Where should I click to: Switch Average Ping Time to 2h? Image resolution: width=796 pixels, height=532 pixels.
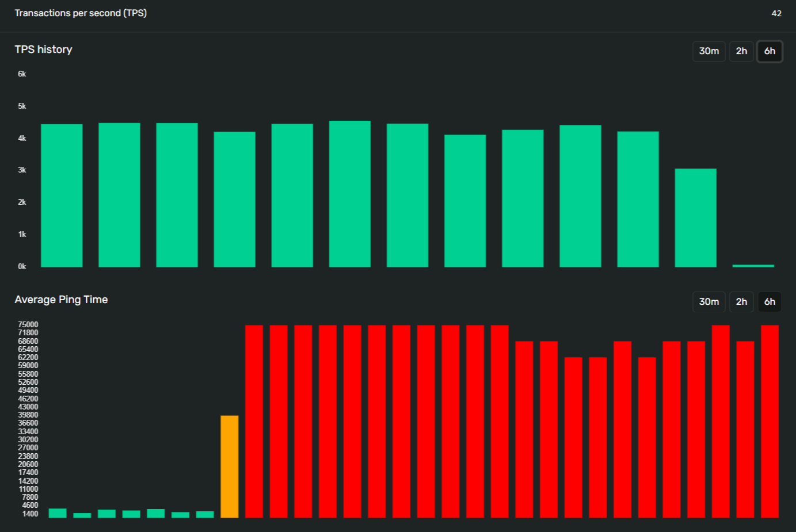[x=741, y=302]
